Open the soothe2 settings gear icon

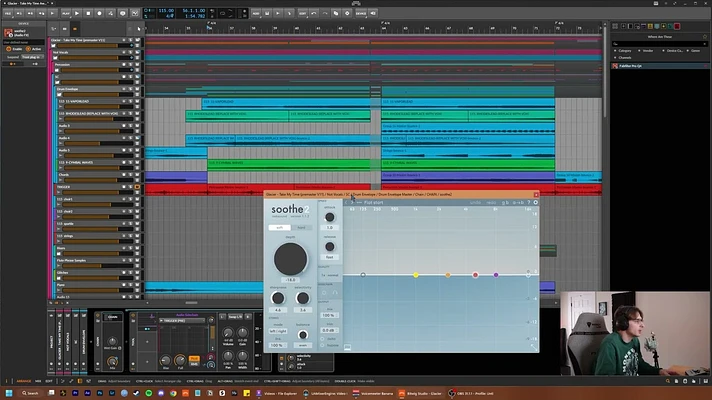pyautogui.click(x=535, y=202)
